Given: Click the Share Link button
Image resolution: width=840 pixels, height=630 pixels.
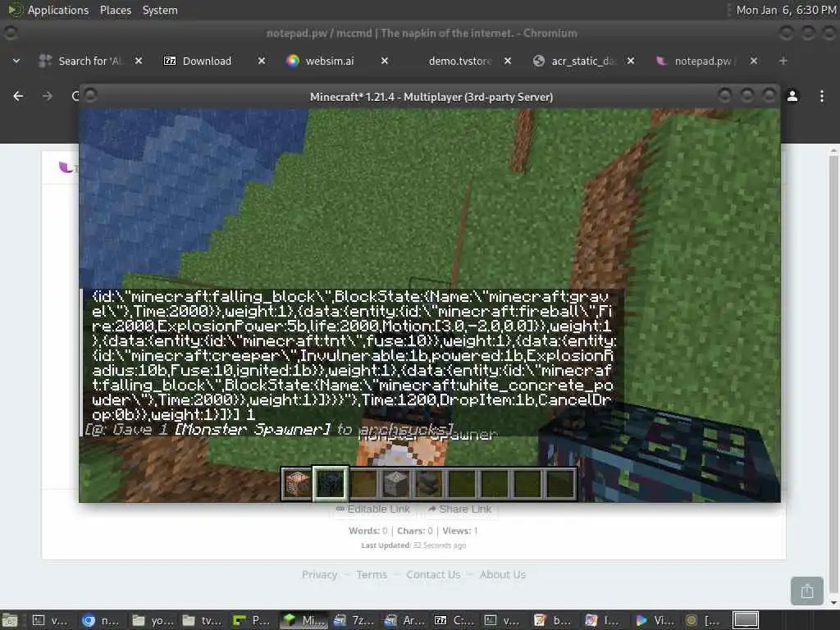Looking at the screenshot, I should [459, 509].
